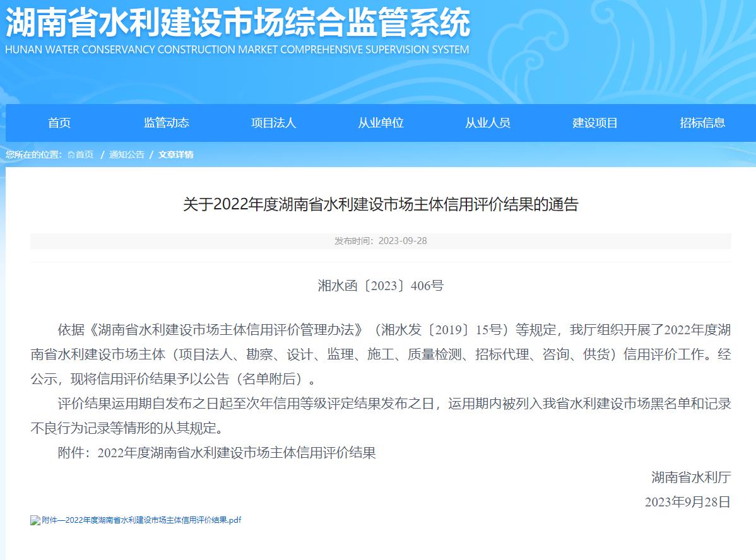Open 从业人员 navigation item
Viewport: 756px width, 560px height.
[487, 123]
